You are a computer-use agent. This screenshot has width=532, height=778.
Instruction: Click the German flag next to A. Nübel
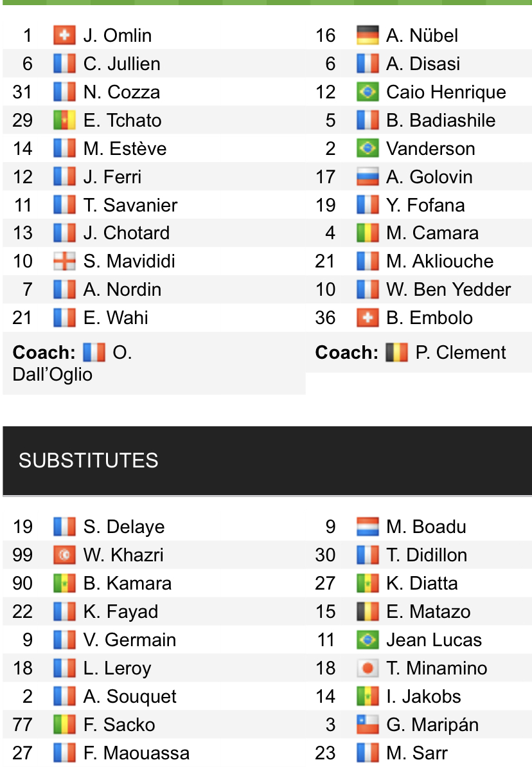pyautogui.click(x=368, y=35)
